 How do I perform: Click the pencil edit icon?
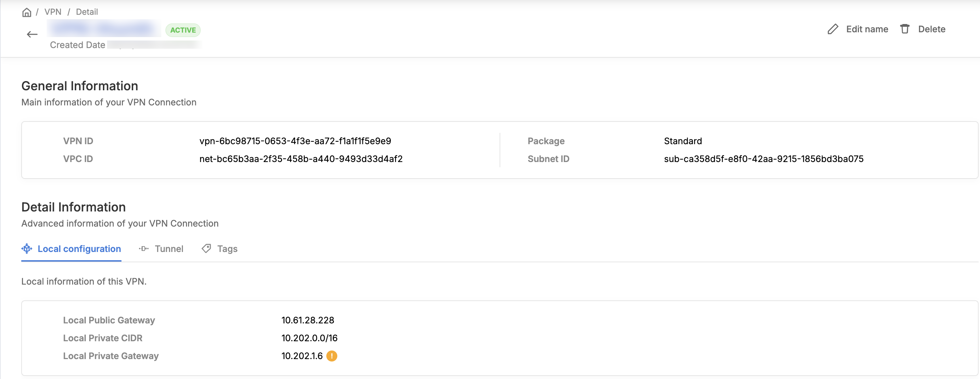pyautogui.click(x=833, y=29)
